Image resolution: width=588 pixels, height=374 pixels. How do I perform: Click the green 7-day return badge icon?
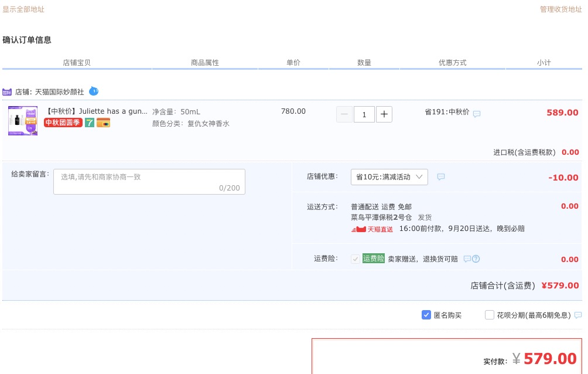pos(89,123)
